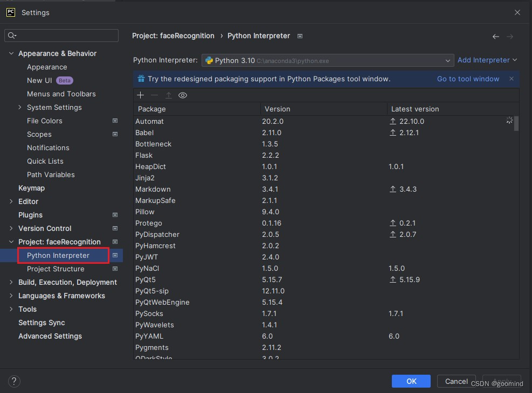Click upgrade arrow for PyDispatcher latest version
The width and height of the screenshot is (532, 393).
(393, 234)
